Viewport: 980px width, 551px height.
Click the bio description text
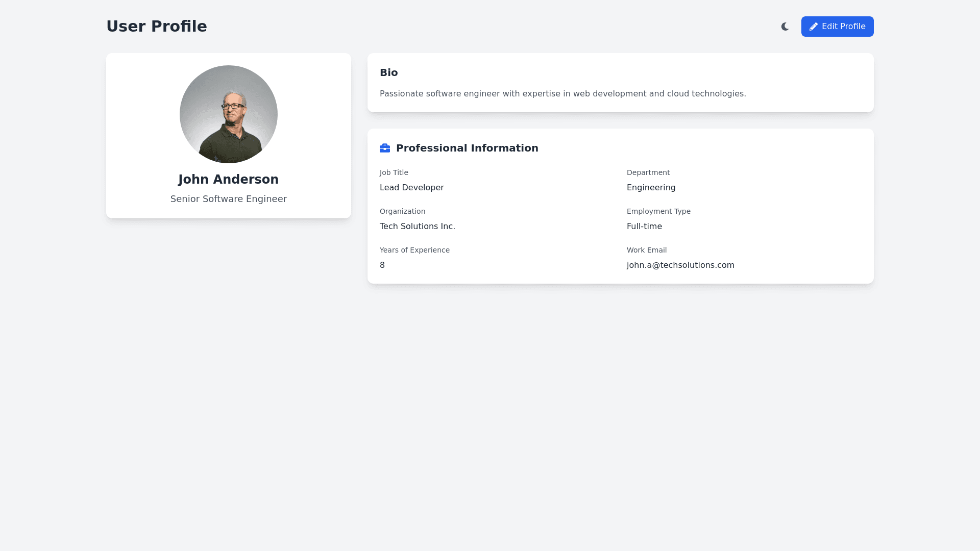562,93
